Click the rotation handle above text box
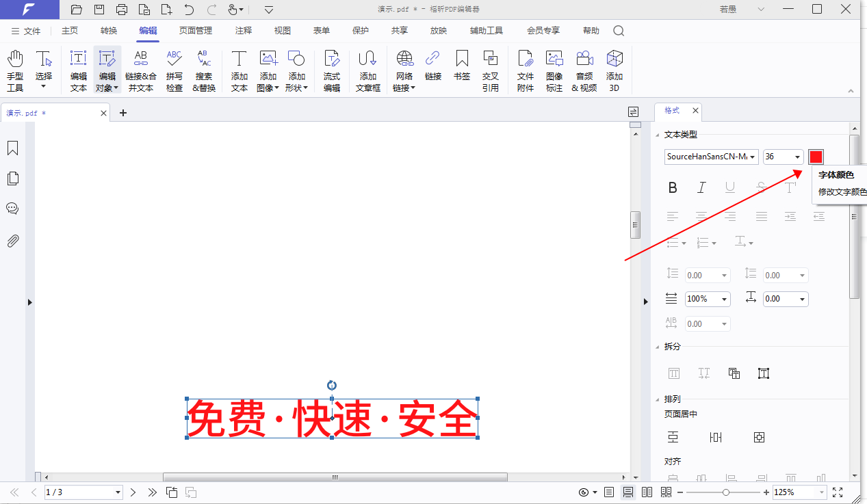Viewport: 867px width, 504px height. click(332, 385)
